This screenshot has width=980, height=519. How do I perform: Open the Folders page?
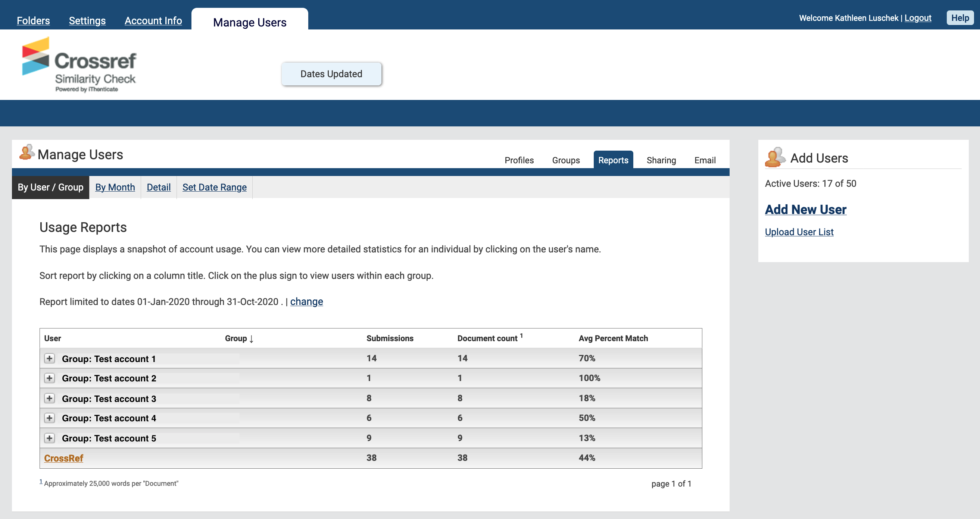click(x=33, y=21)
